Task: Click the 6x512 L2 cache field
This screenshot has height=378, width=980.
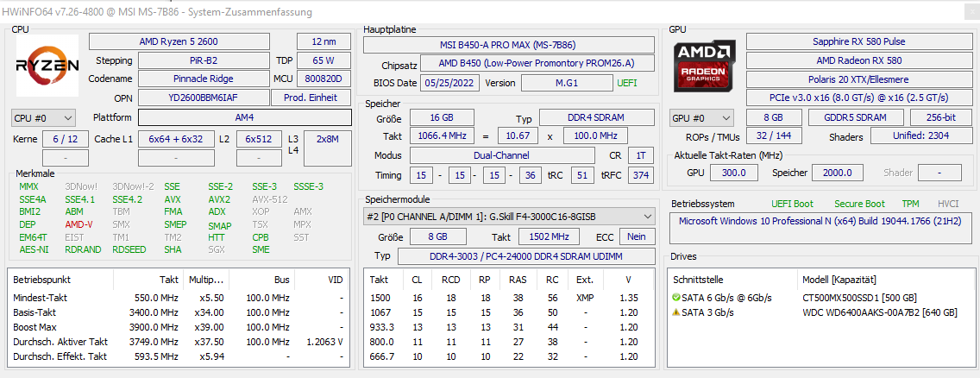Action: pyautogui.click(x=259, y=139)
